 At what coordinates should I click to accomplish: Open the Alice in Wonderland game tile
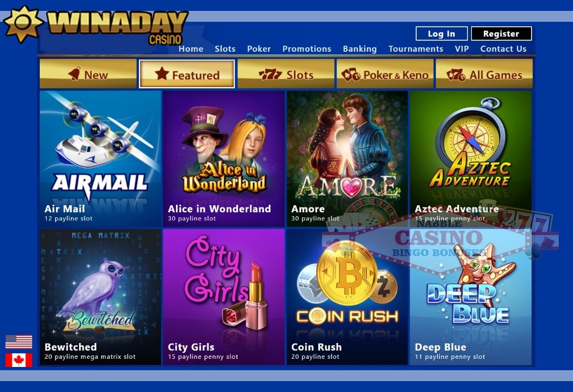pos(224,158)
